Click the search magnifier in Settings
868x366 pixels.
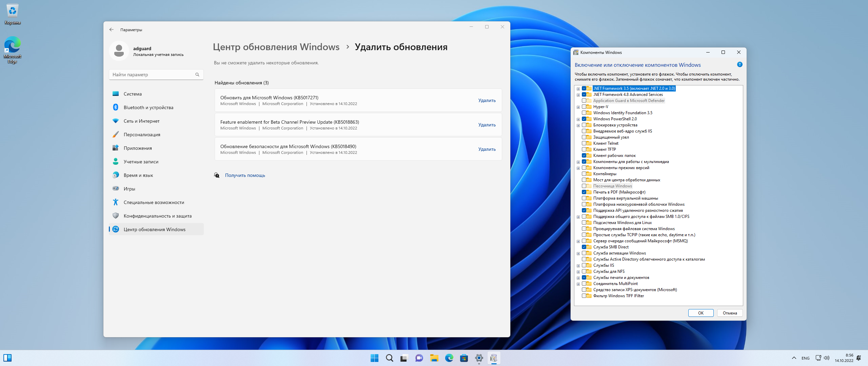tap(197, 75)
